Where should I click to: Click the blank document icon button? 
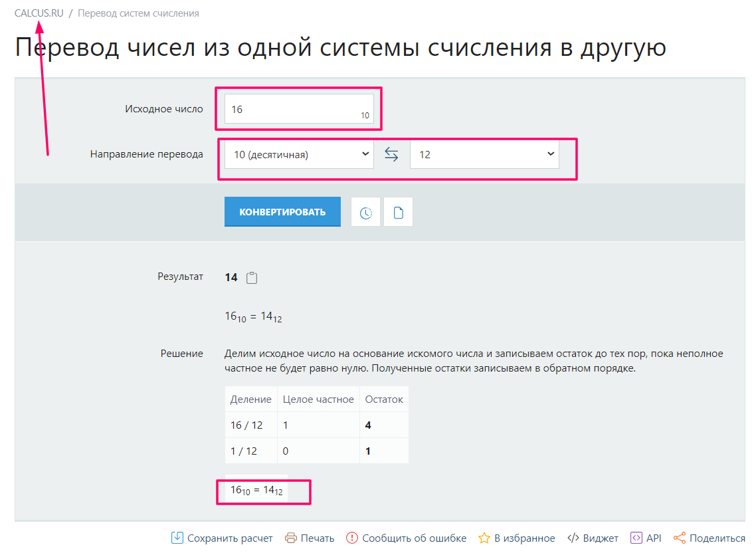[x=398, y=212]
